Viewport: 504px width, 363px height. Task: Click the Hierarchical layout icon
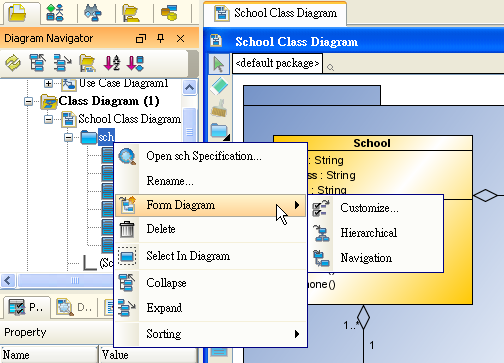point(321,233)
